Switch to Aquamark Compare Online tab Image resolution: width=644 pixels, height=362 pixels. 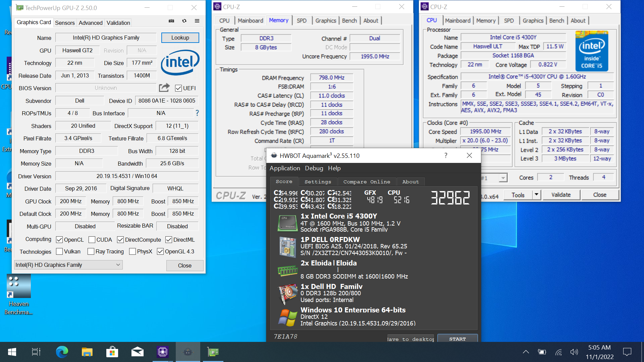point(367,182)
